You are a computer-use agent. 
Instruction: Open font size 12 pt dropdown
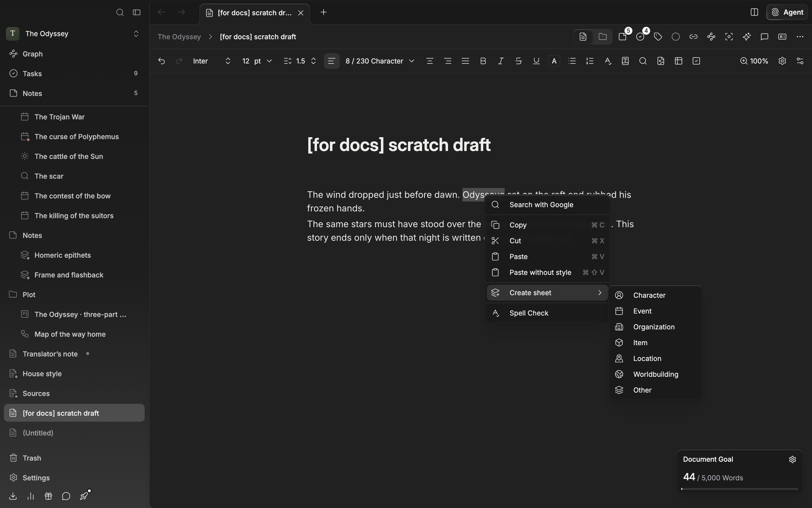(x=257, y=61)
